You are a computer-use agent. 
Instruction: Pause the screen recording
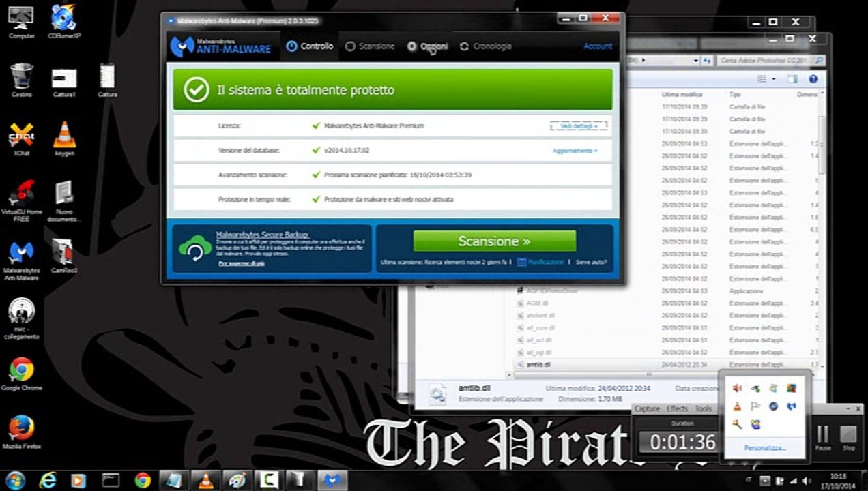click(x=823, y=437)
